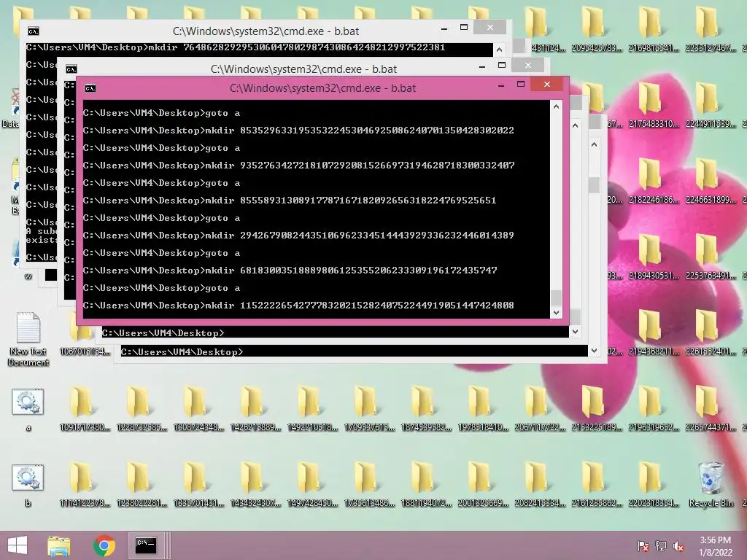Select the folder starting with 1874539382
Screen dimensions: 747x560
pos(426,409)
